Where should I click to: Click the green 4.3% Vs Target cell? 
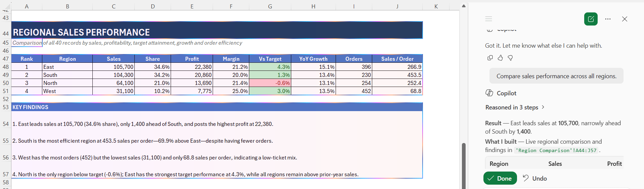pos(270,67)
